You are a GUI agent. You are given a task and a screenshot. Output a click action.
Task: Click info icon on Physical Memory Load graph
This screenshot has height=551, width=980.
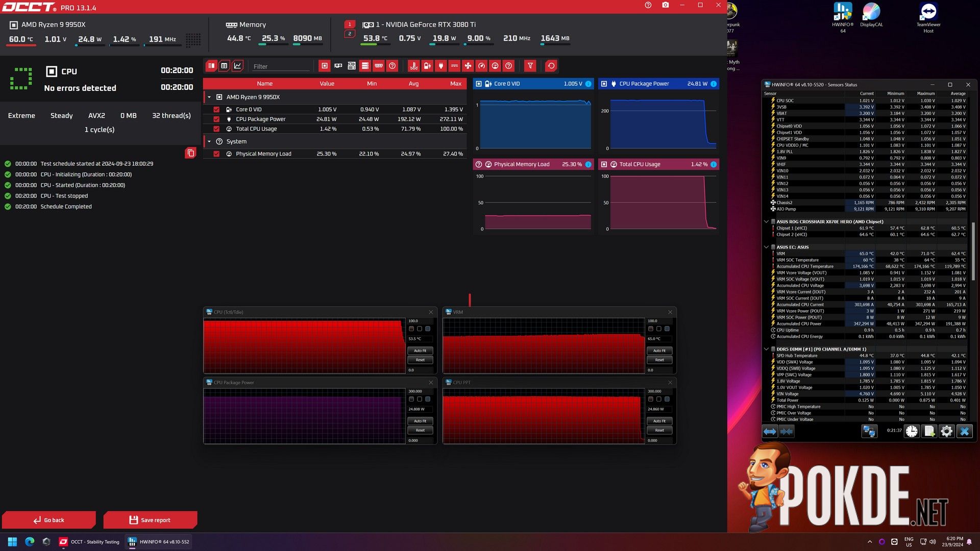pos(589,164)
